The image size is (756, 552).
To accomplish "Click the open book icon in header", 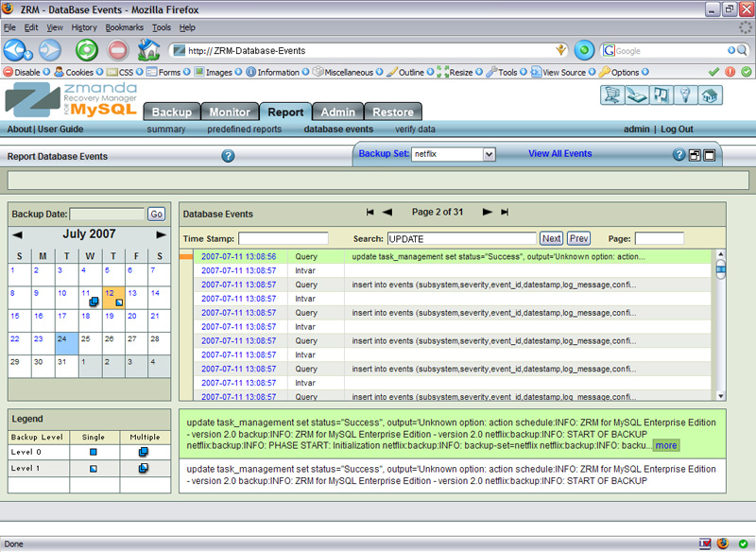I will [637, 95].
